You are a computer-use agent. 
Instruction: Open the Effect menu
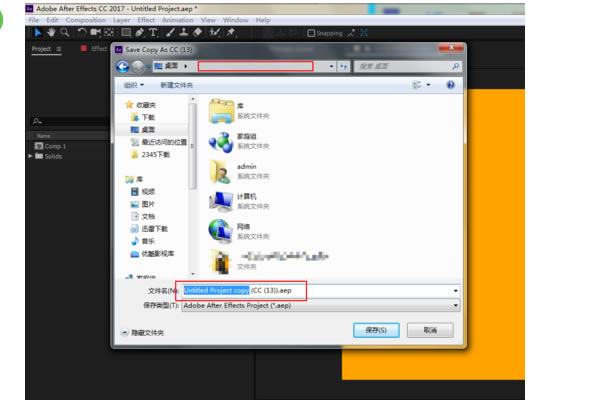coord(146,20)
